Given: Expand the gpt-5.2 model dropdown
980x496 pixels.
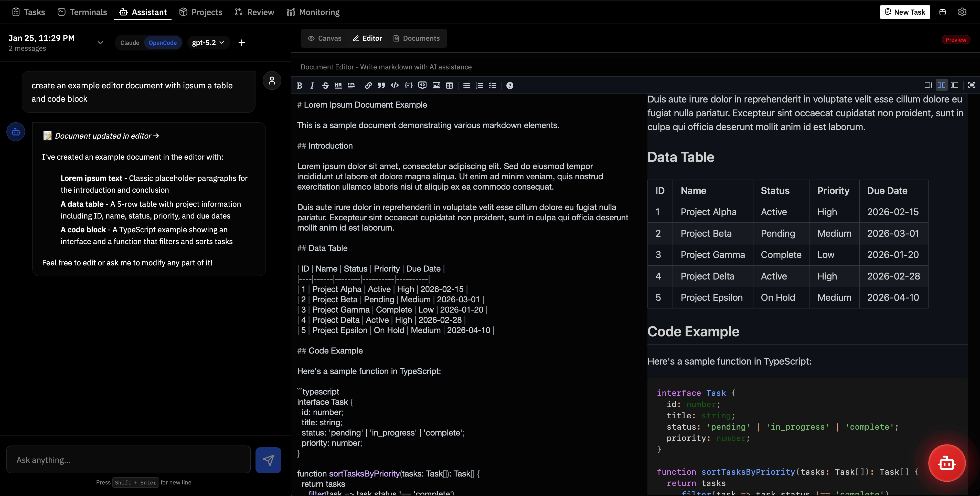Looking at the screenshot, I should [208, 42].
